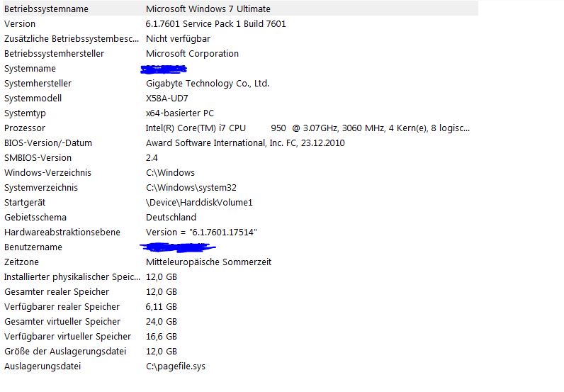Select the Startgerät row label
564x392 pixels.
point(25,203)
